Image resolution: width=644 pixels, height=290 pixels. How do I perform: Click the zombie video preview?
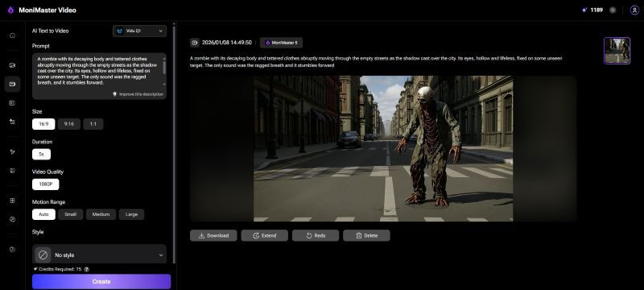383,149
